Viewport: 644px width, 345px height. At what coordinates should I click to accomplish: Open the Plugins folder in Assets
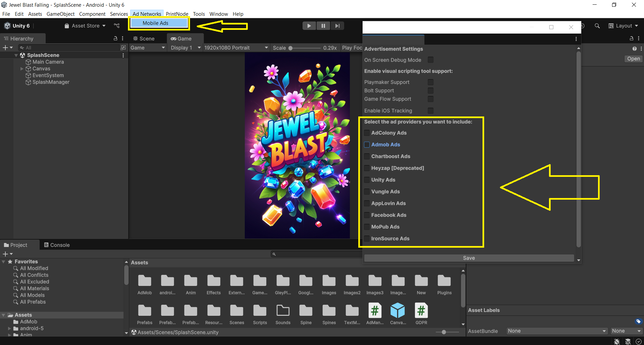pos(444,281)
